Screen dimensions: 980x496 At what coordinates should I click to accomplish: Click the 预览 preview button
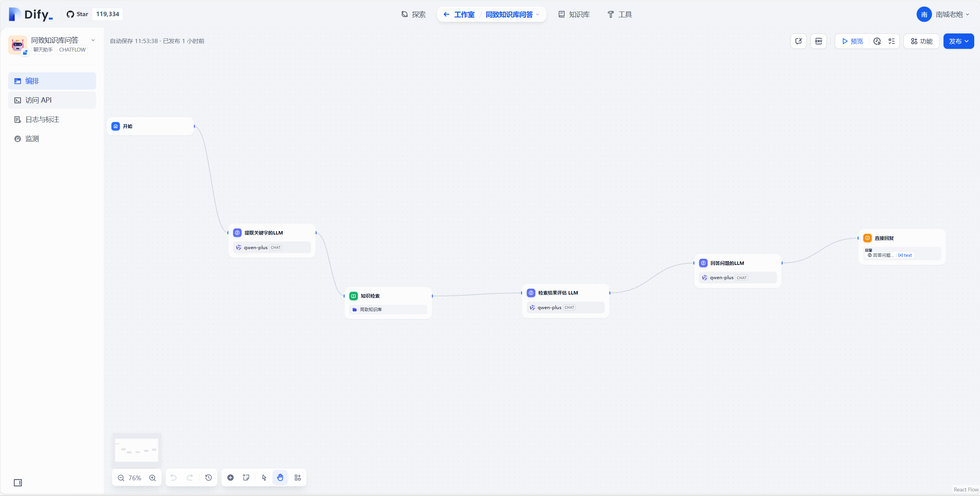point(852,41)
